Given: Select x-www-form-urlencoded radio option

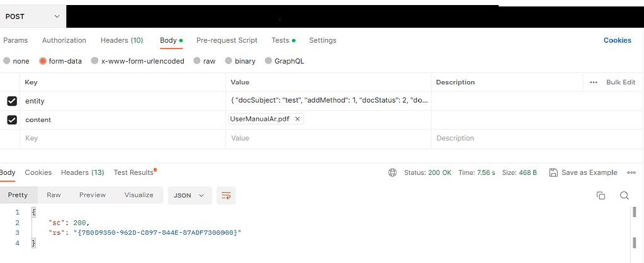Looking at the screenshot, I should pos(95,61).
